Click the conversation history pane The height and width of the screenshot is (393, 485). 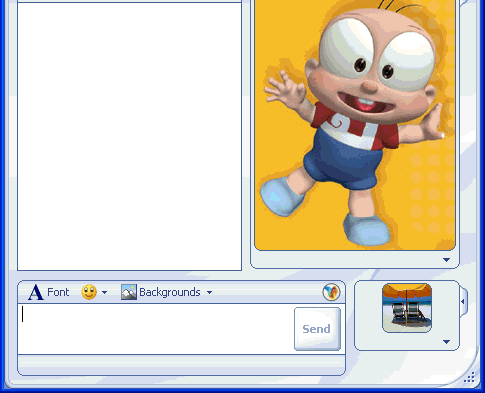click(x=129, y=136)
